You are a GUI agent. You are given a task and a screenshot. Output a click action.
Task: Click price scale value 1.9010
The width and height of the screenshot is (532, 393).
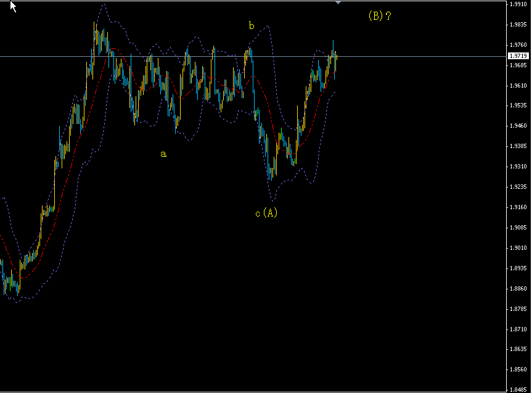pyautogui.click(x=518, y=247)
